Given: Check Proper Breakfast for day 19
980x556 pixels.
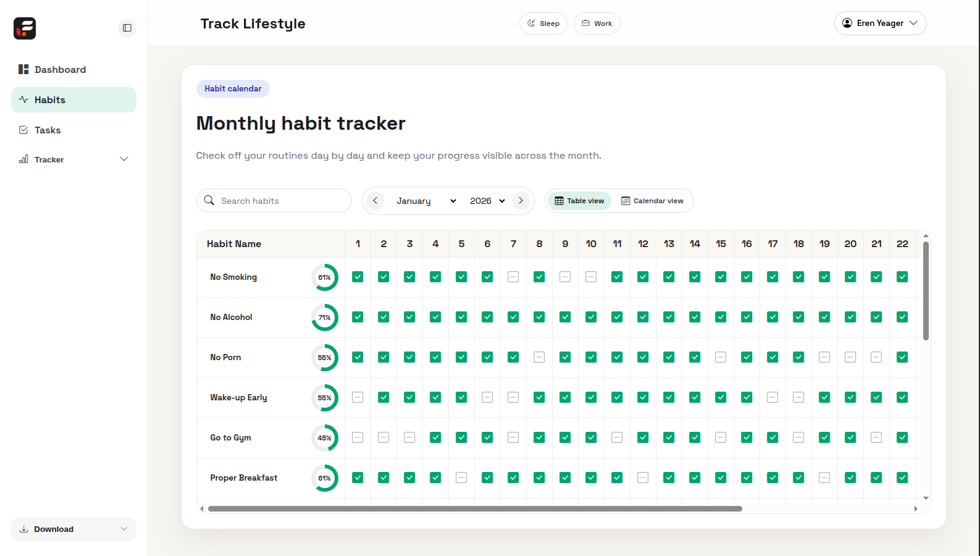Looking at the screenshot, I should (x=824, y=478).
